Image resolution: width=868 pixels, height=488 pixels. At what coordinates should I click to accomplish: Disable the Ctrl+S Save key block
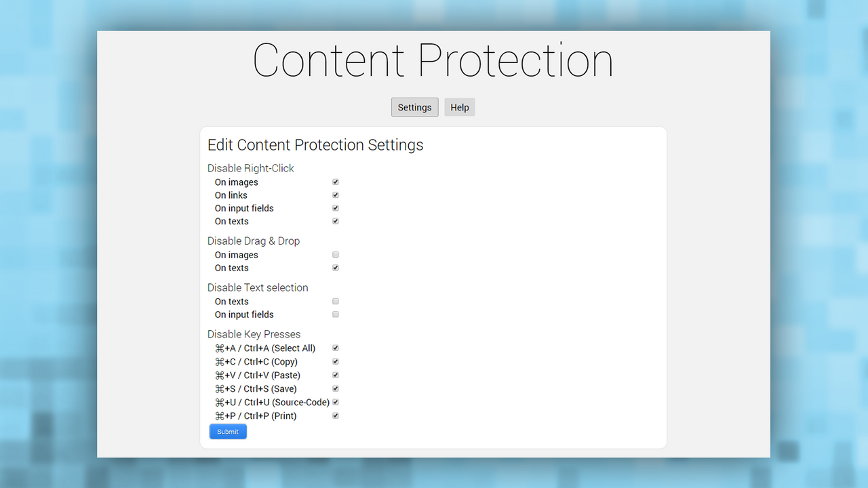[335, 388]
